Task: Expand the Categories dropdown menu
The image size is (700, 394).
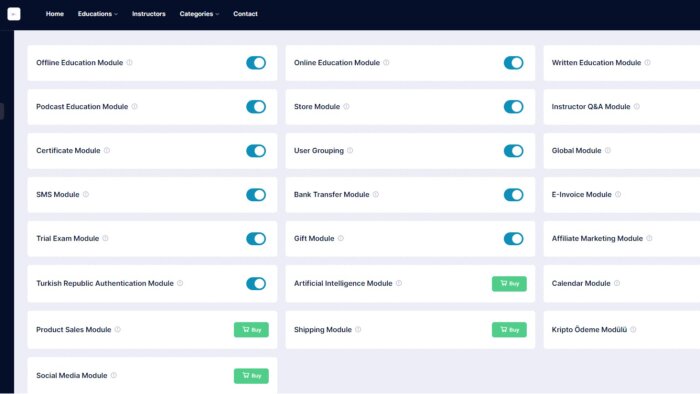Action: [x=199, y=14]
